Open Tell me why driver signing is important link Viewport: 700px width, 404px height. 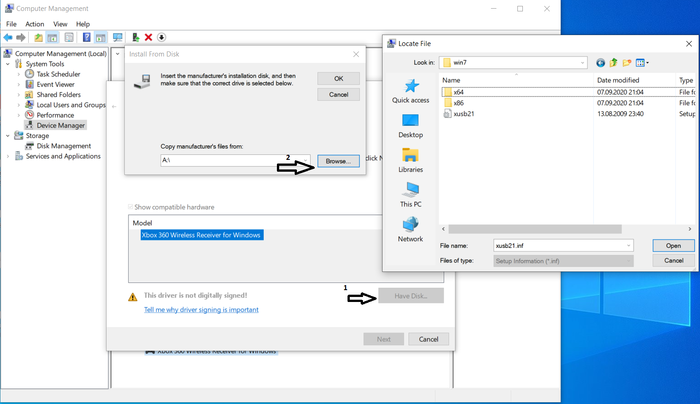tap(201, 310)
